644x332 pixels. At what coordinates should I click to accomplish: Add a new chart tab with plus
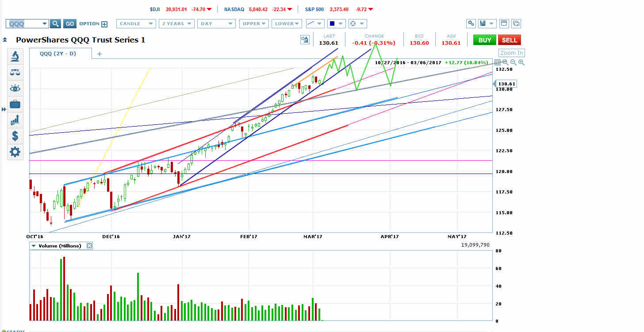click(100, 54)
